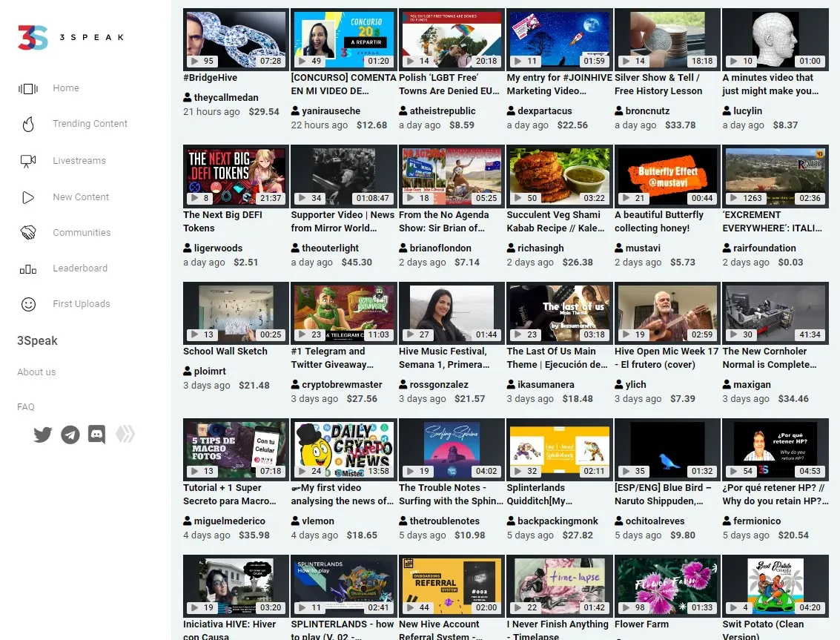Click user icon next to atheistrepublic
Screen dimensions: 840x640
[x=403, y=111]
